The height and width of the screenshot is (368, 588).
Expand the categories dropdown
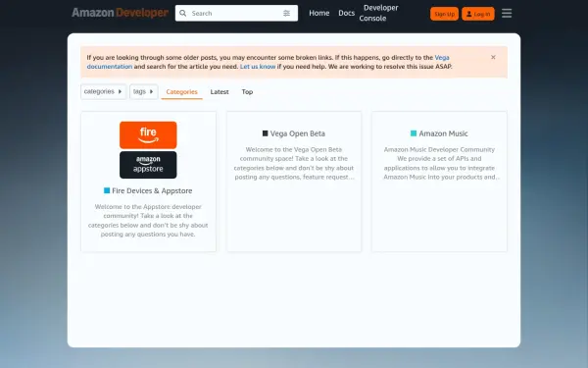tap(103, 91)
